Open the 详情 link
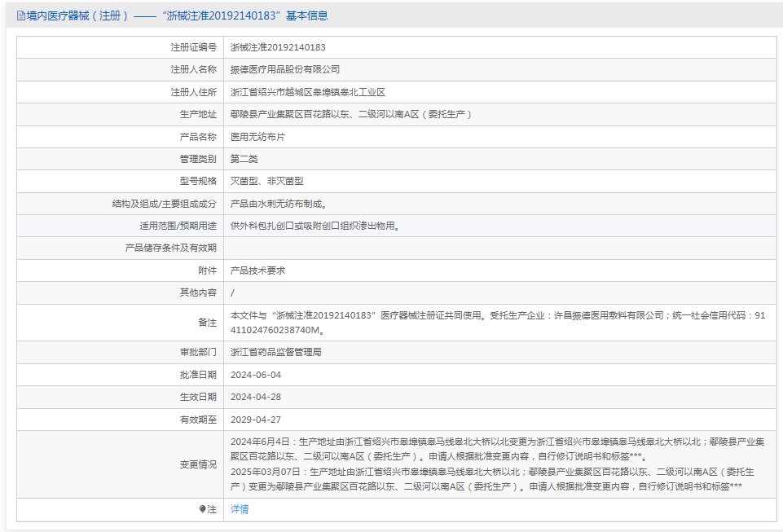Screen dimensions: 783x532 [x=240, y=509]
